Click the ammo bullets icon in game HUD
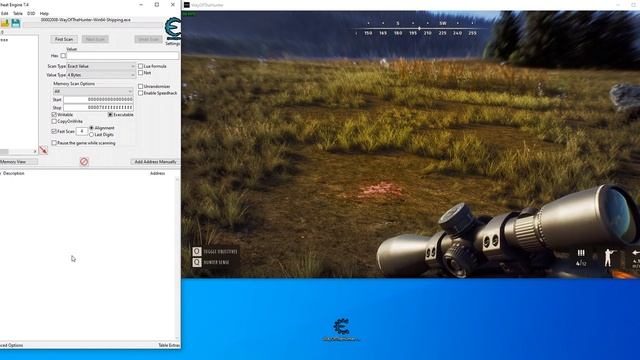This screenshot has width=640, height=360. 581,253
